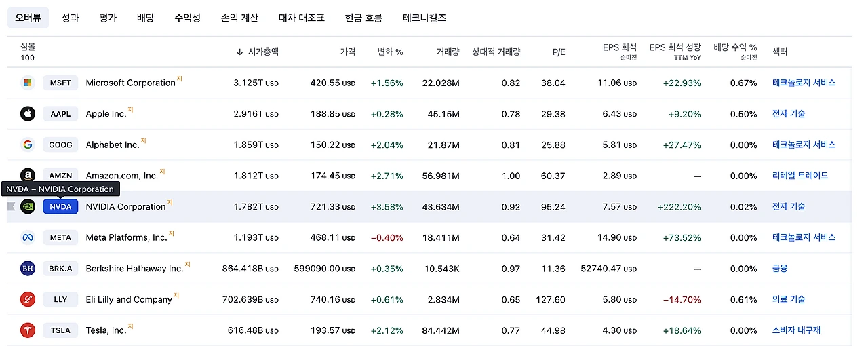Click the 섹터 column header
Screen dimensions: 868x346
click(780, 52)
